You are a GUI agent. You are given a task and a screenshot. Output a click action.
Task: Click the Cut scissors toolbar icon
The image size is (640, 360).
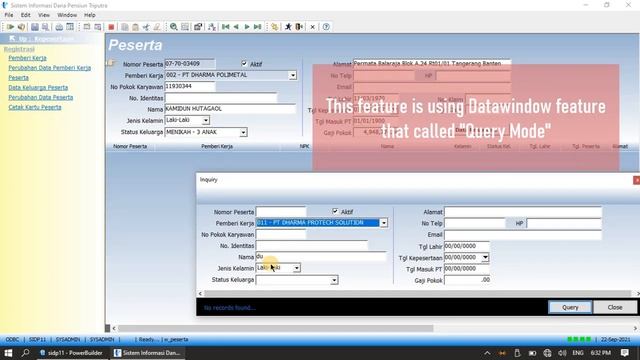146,27
